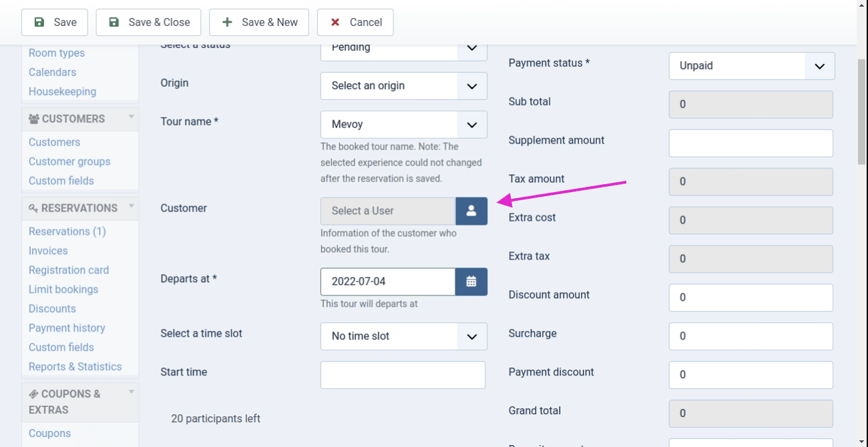The width and height of the screenshot is (868, 447).
Task: Cancel editing the reservation
Action: (x=355, y=22)
